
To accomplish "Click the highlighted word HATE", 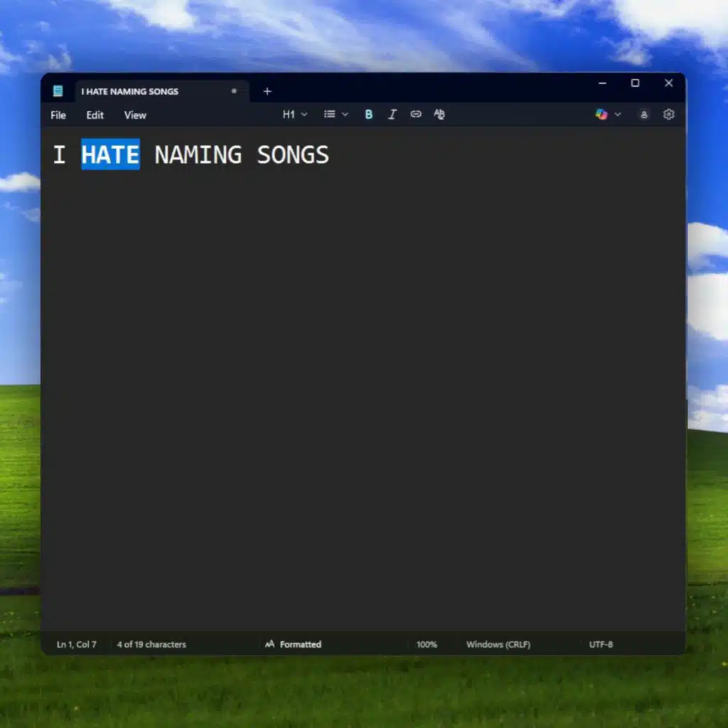I will tap(110, 154).
